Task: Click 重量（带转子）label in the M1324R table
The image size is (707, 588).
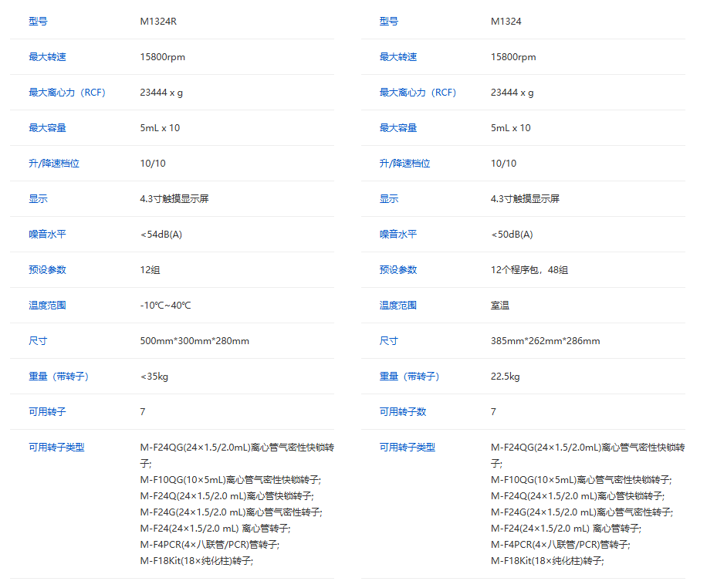Action: tap(59, 377)
